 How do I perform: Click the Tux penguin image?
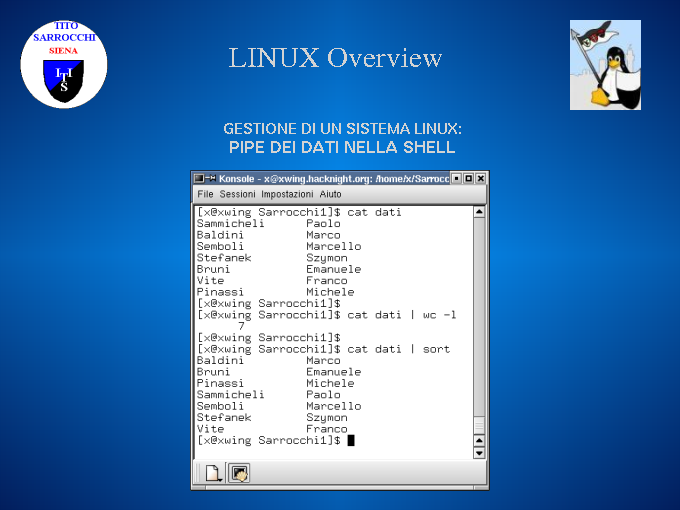[605, 64]
